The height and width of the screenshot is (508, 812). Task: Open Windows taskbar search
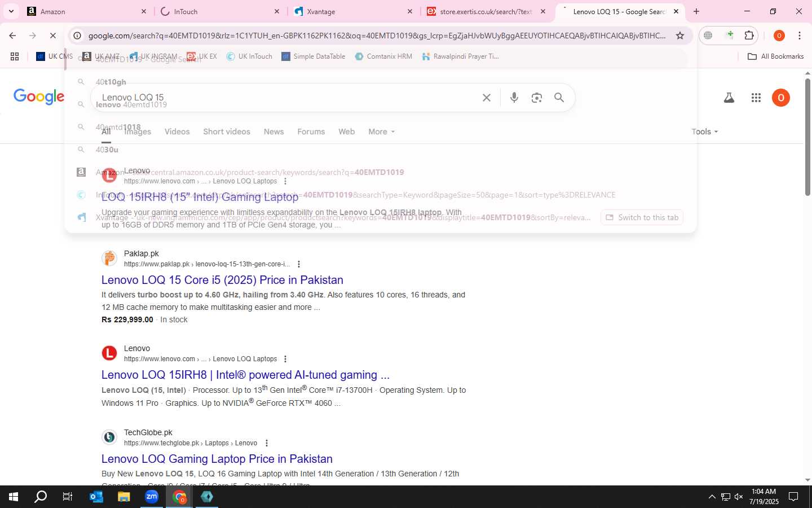coord(41,497)
